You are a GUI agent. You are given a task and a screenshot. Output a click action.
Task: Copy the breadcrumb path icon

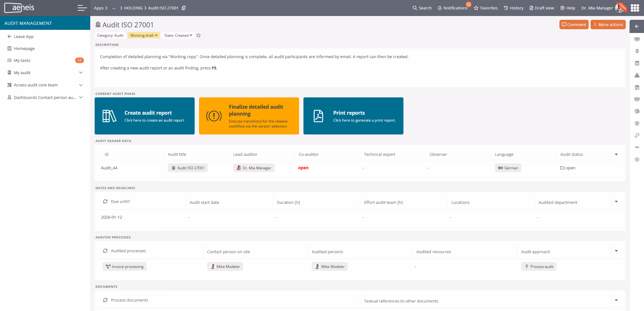(184, 8)
